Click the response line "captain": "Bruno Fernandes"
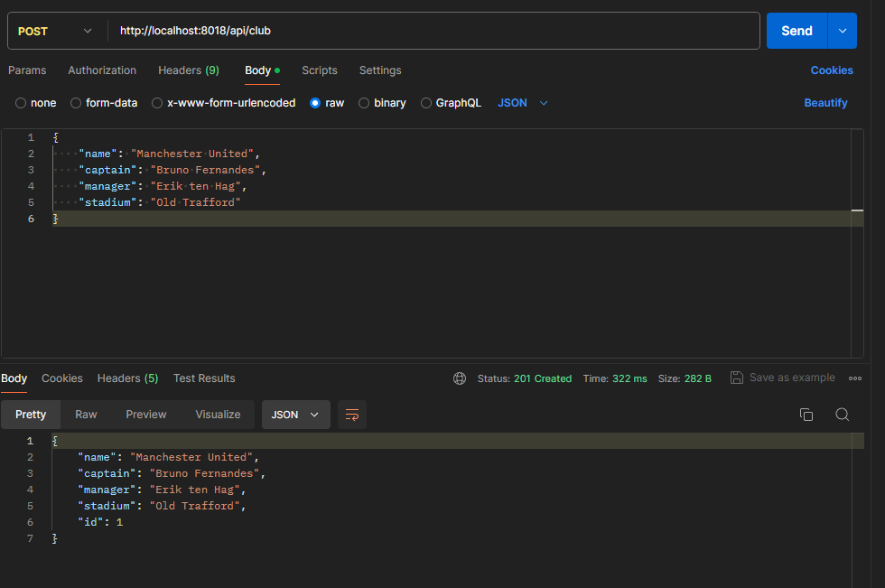The height and width of the screenshot is (588, 885). (x=172, y=474)
